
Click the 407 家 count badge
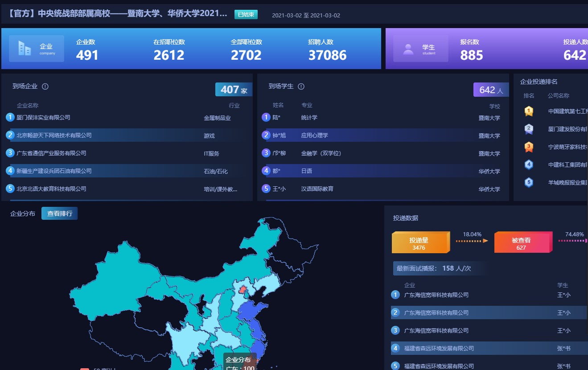pyautogui.click(x=234, y=90)
